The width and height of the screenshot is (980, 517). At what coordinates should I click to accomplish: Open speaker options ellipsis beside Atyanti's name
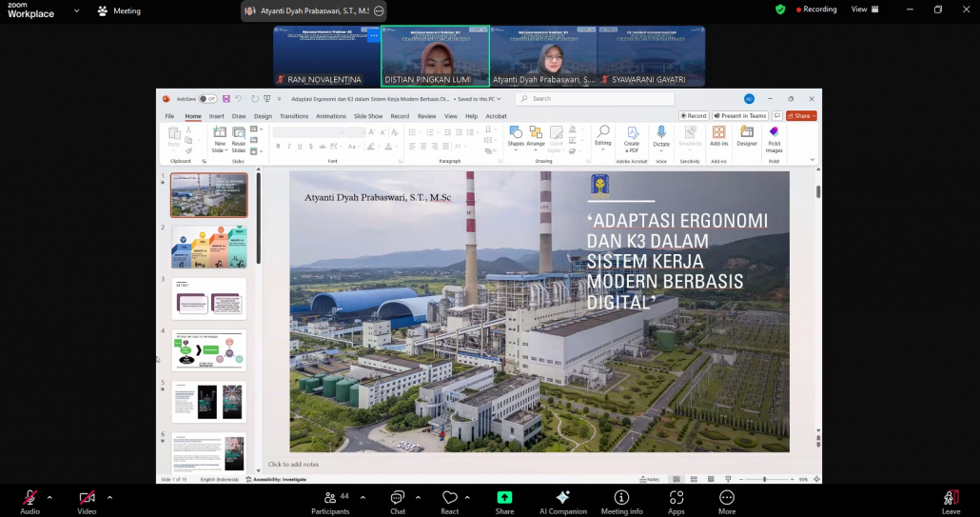(x=379, y=10)
